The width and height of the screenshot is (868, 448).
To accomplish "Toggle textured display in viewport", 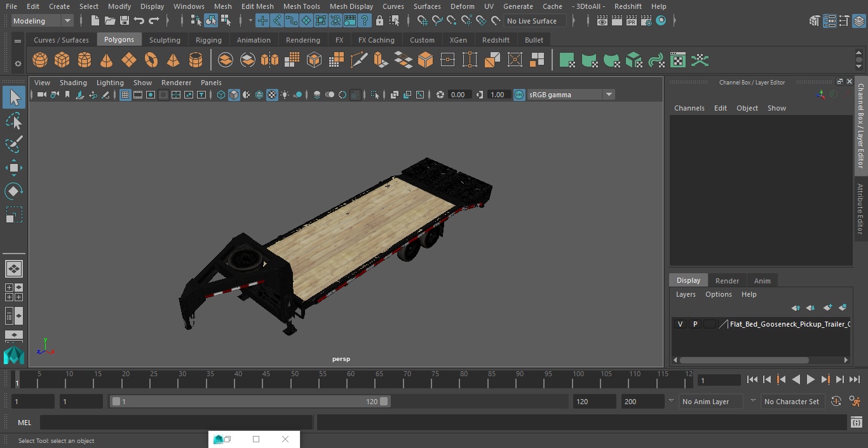I will [272, 95].
